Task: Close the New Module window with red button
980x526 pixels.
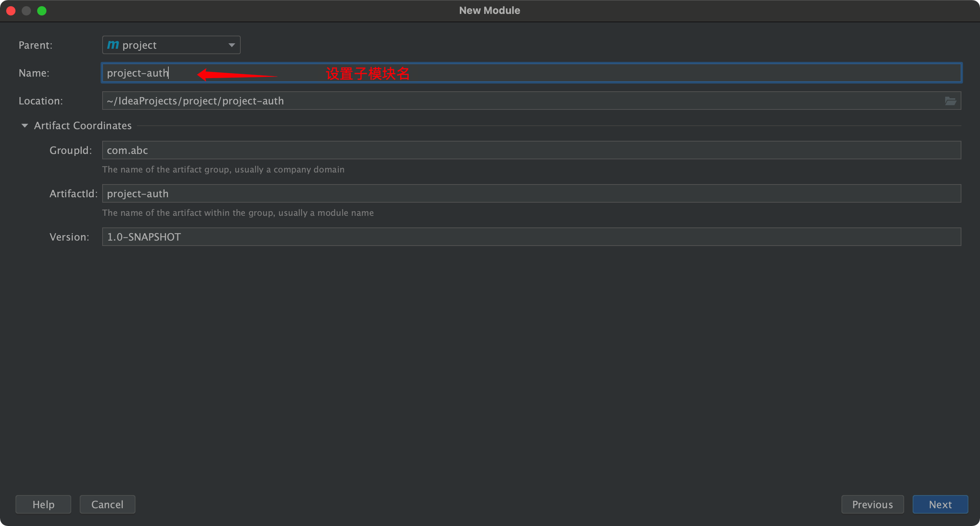Action: point(11,11)
